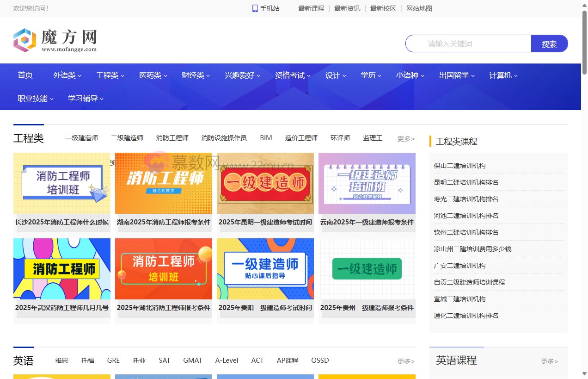588x379 pixels.
Task: Open the 消防工程师培训班 diamond thumbnail
Action: 62,183
